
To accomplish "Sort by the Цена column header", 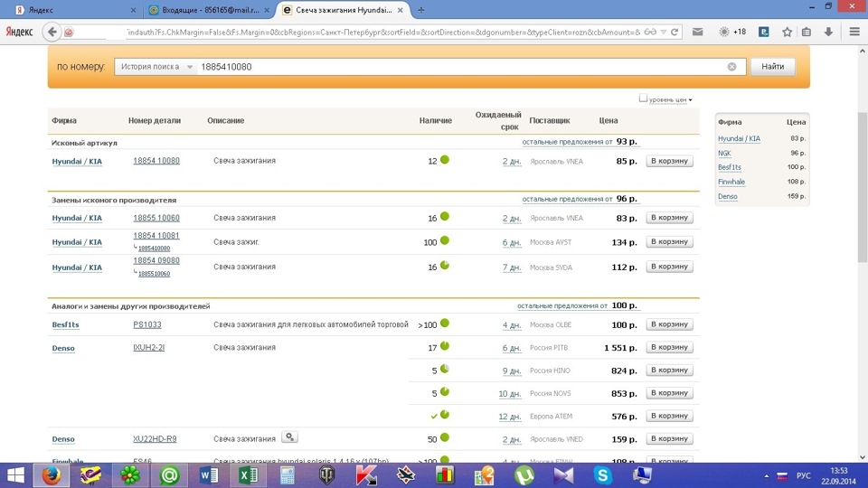I will [609, 120].
